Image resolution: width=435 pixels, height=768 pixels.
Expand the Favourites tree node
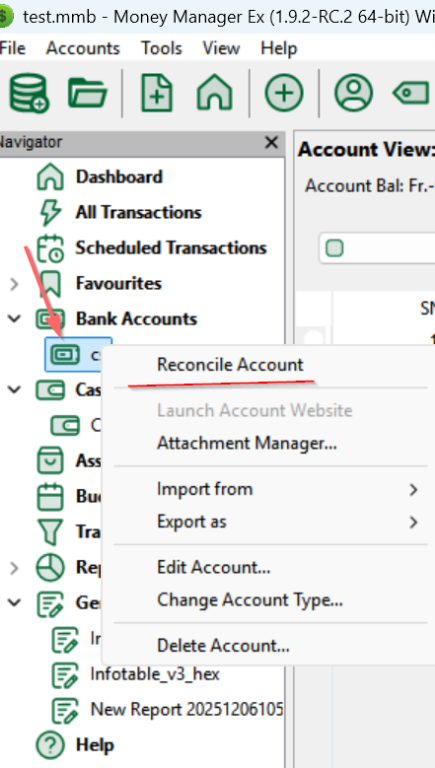point(14,284)
